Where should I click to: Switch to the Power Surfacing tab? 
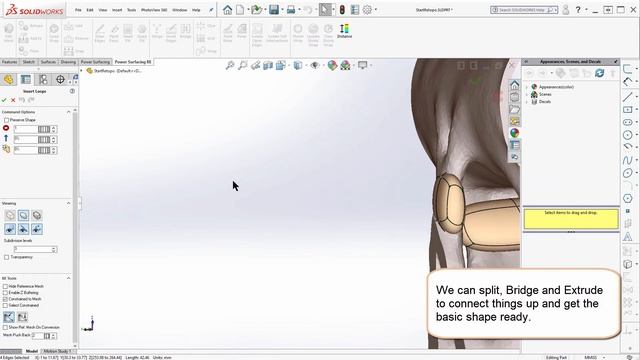(95, 62)
